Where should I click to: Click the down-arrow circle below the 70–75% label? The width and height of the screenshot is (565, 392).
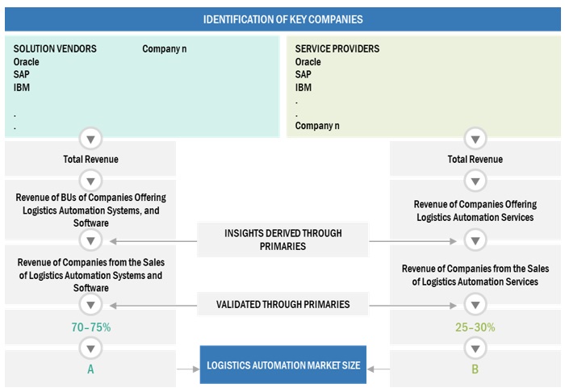(90, 348)
